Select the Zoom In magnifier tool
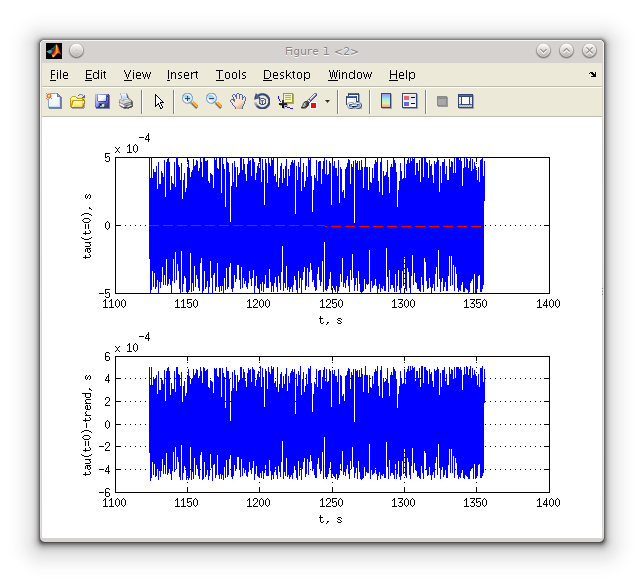This screenshot has height=582, width=644. point(189,101)
